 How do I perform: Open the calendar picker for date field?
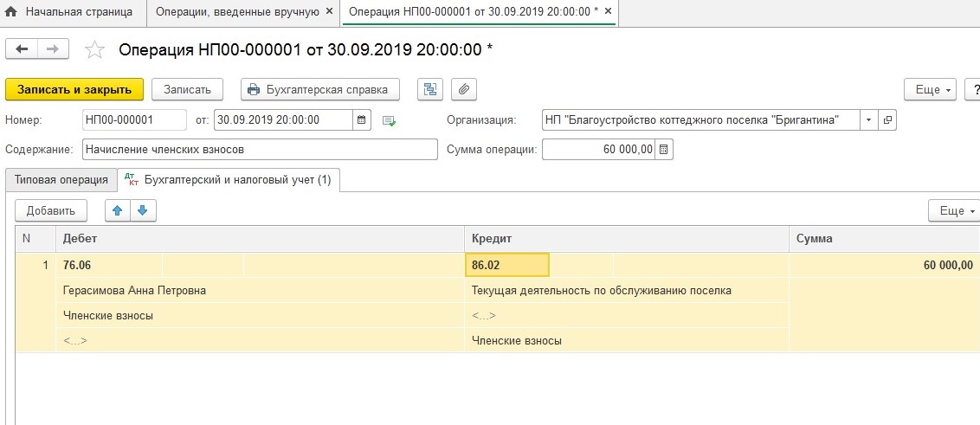click(x=363, y=119)
